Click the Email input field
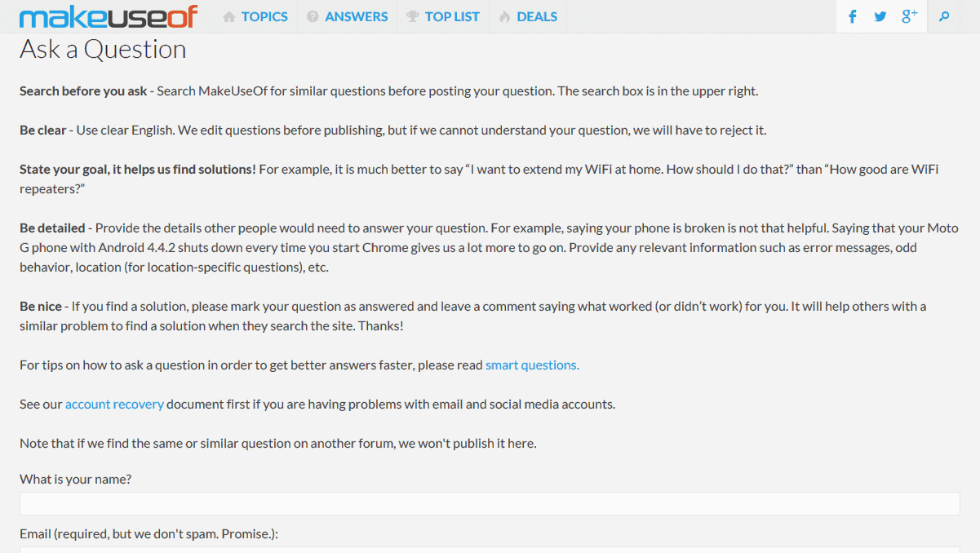Viewport: 980px width, 553px height. coord(490,549)
